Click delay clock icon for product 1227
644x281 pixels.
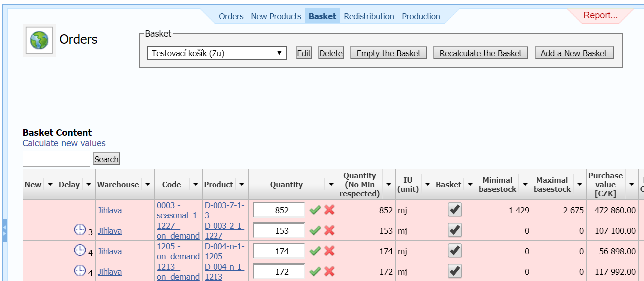tap(80, 230)
